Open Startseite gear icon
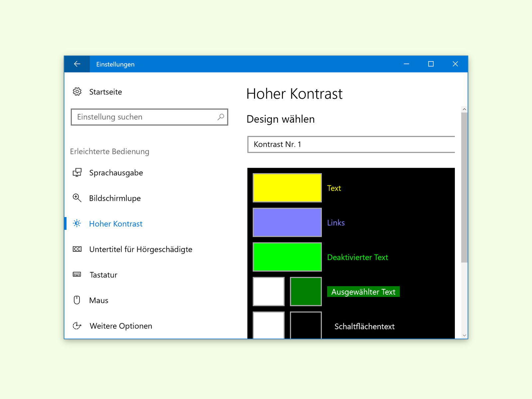532x399 pixels. (77, 92)
